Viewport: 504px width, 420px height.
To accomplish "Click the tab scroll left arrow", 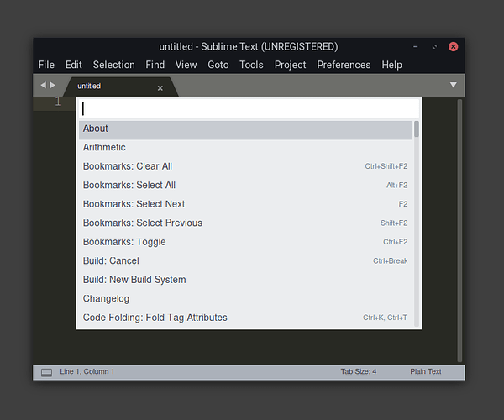I will (44, 85).
